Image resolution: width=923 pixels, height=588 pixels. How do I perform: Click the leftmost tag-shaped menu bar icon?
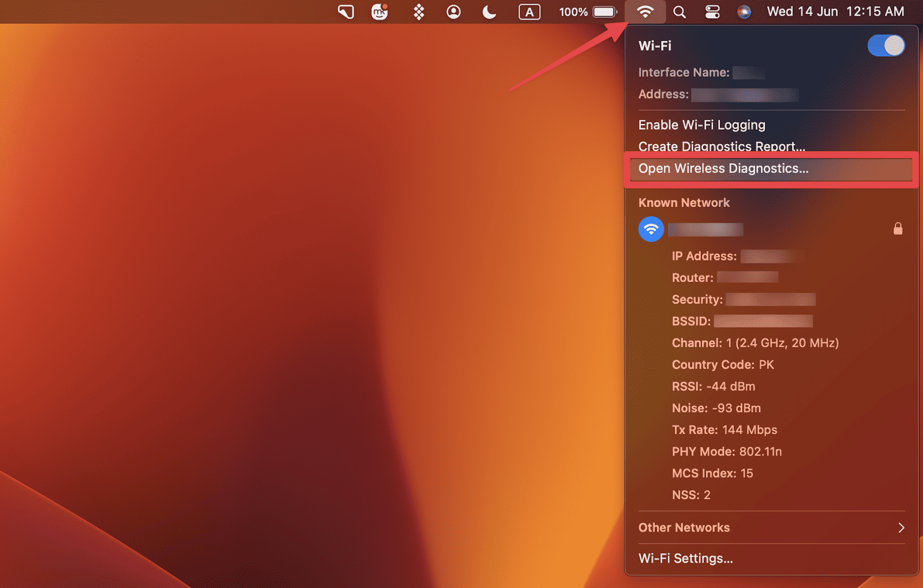point(346,12)
